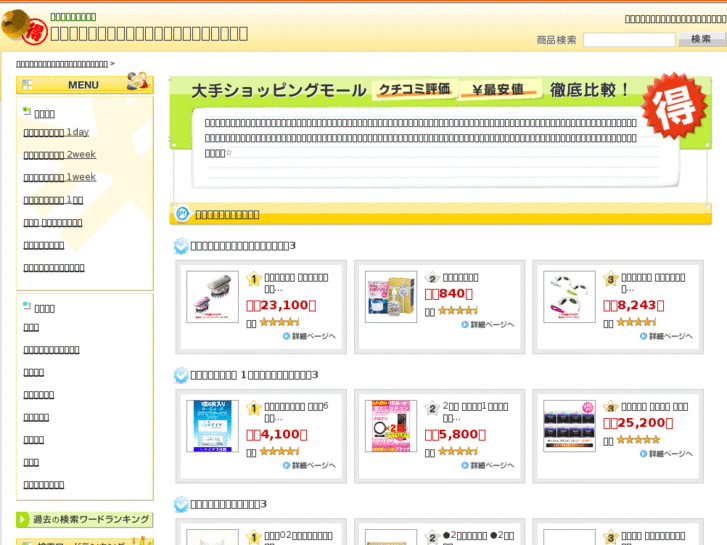Click rank 3 star badge on 25,200 card
The height and width of the screenshot is (545, 727).
[x=611, y=407]
